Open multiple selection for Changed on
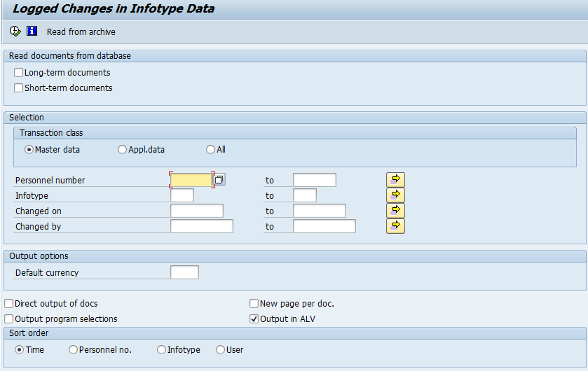 pos(395,211)
